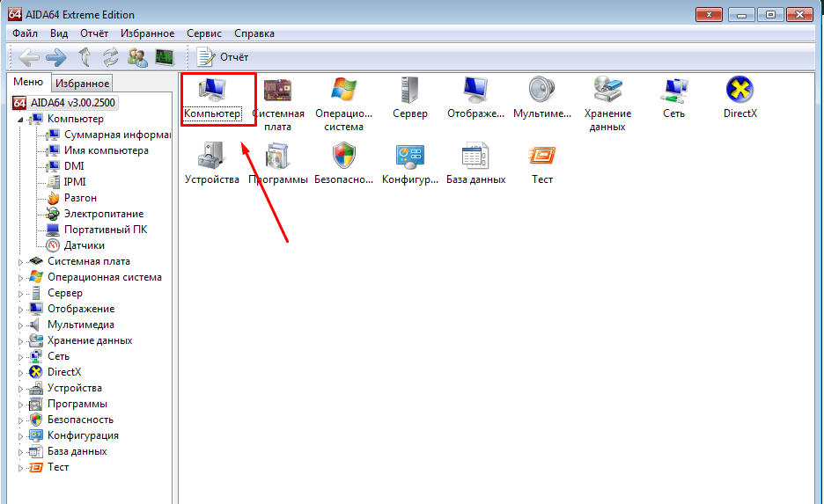Open the Безопасность shield icon in main pane

pos(343,164)
